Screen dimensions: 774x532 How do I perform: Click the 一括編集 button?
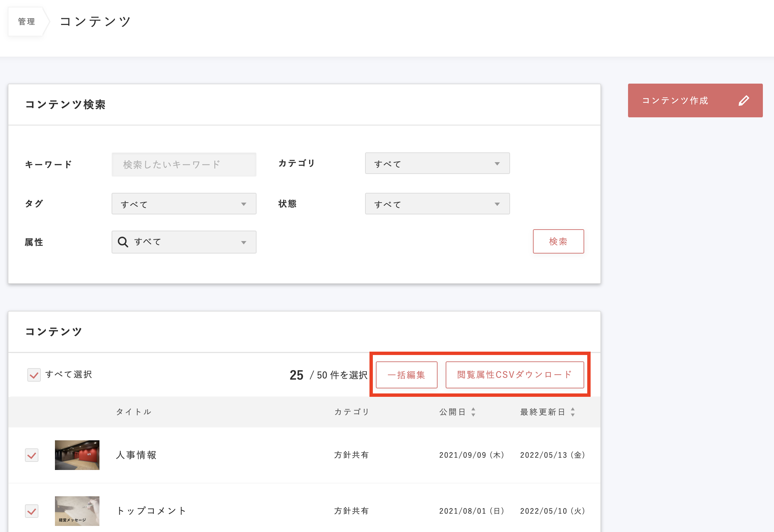pos(407,375)
